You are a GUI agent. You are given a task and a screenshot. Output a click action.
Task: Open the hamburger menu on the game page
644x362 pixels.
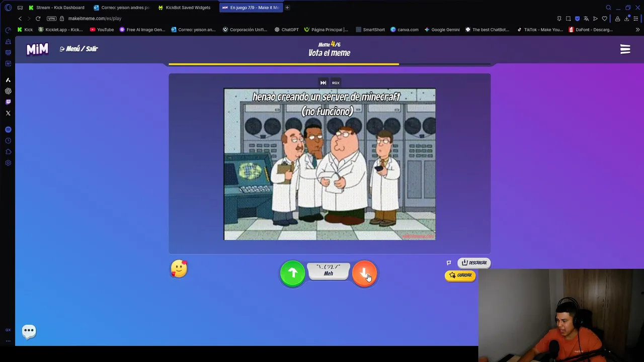pyautogui.click(x=625, y=49)
